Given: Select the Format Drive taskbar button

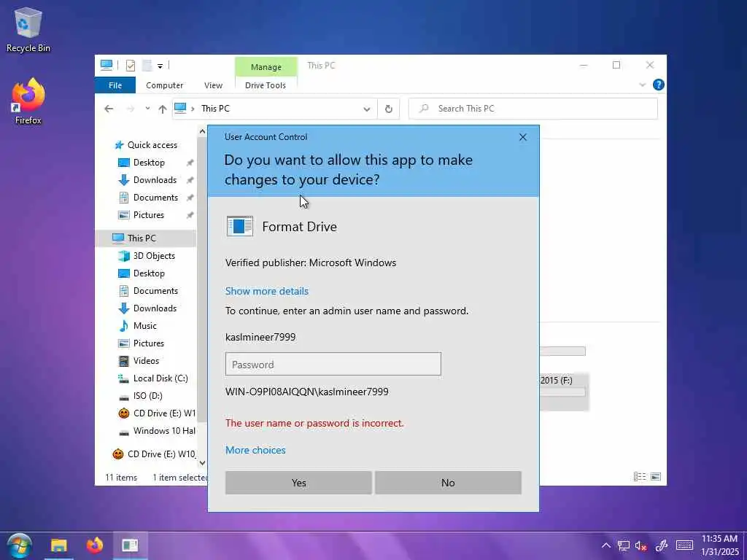Looking at the screenshot, I should pyautogui.click(x=130, y=545).
